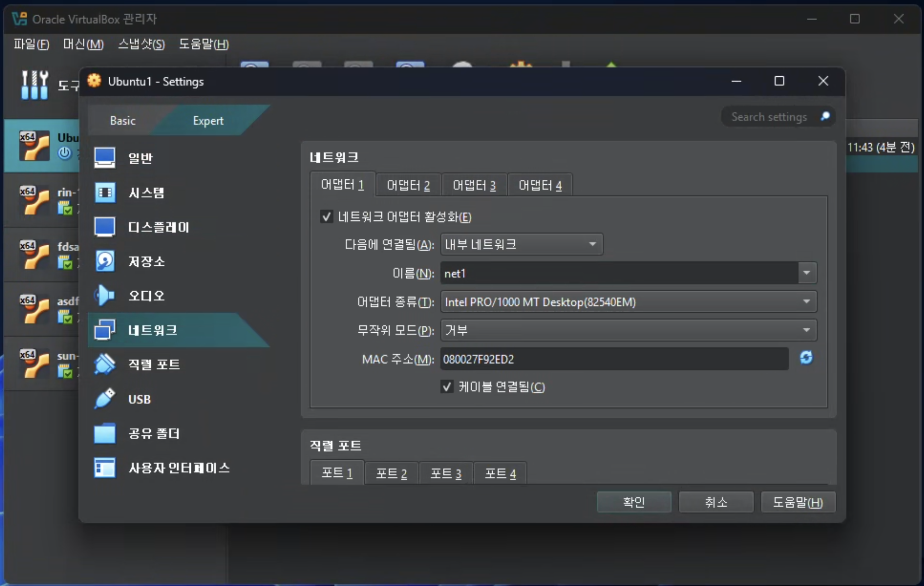Open 공유 폴더 (Shared Folders) icon

[x=105, y=433]
